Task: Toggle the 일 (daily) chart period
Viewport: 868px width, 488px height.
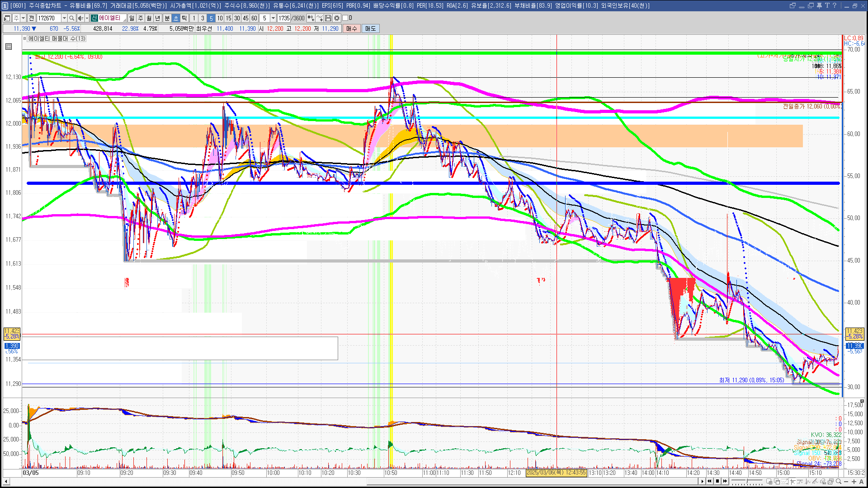Action: [132, 18]
